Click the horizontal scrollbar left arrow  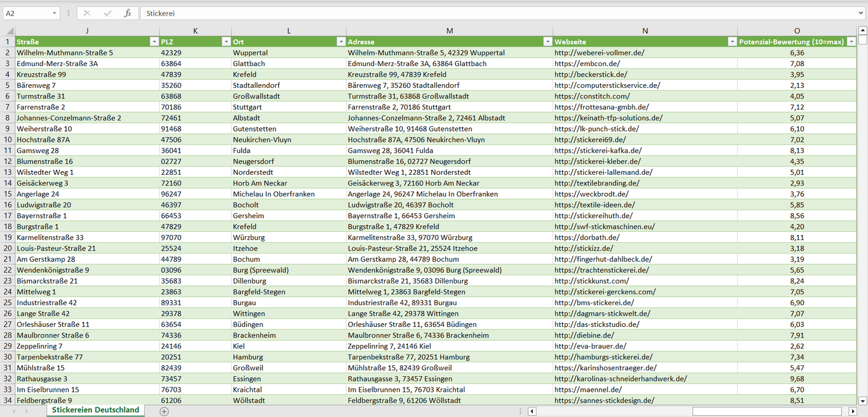(532, 412)
